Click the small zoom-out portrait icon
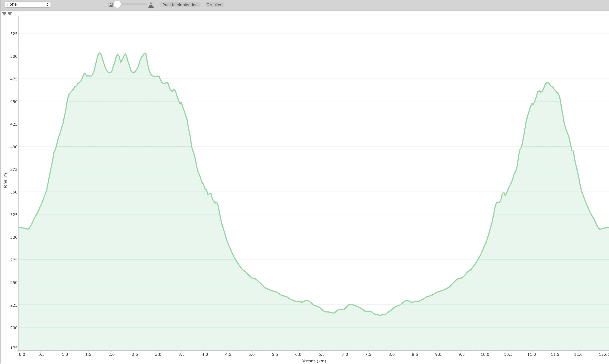The height and width of the screenshot is (364, 609). click(110, 5)
